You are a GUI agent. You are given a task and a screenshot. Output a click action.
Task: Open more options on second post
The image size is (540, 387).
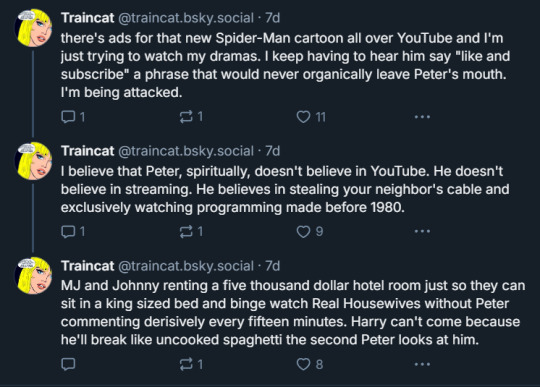[422, 231]
